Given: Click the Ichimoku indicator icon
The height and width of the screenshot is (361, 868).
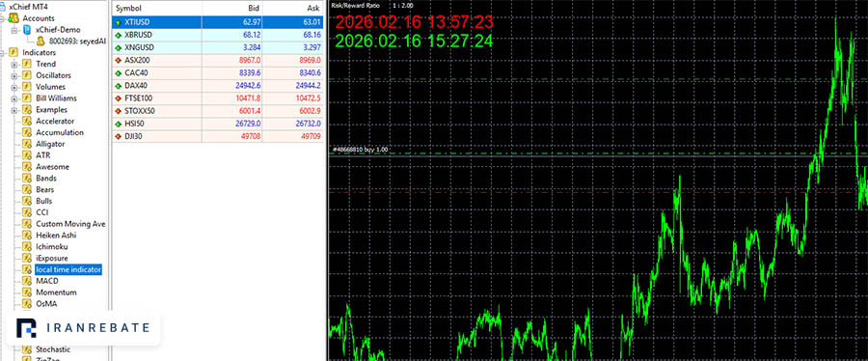Looking at the screenshot, I should (26, 247).
